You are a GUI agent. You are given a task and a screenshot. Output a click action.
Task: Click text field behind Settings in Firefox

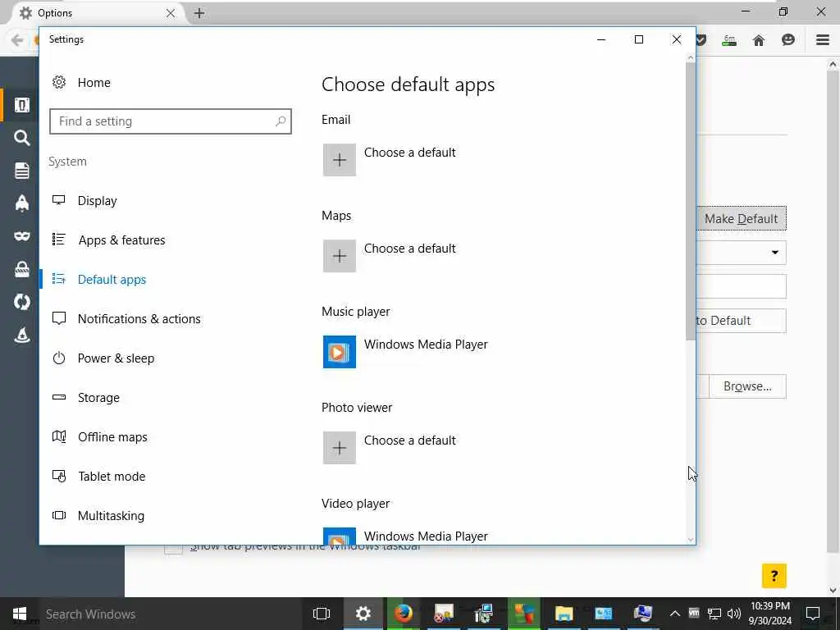[741, 286]
